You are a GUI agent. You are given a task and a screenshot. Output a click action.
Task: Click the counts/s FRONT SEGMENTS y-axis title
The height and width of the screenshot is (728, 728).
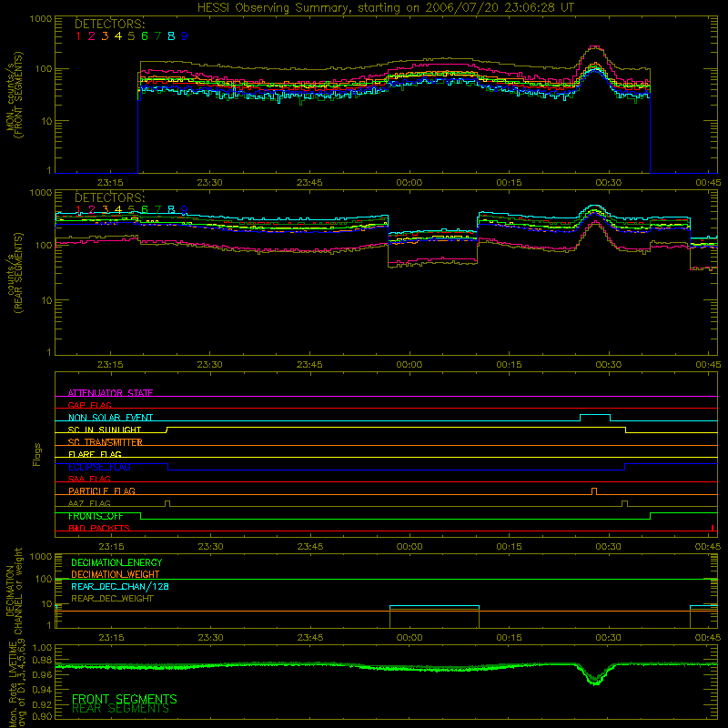[14, 95]
